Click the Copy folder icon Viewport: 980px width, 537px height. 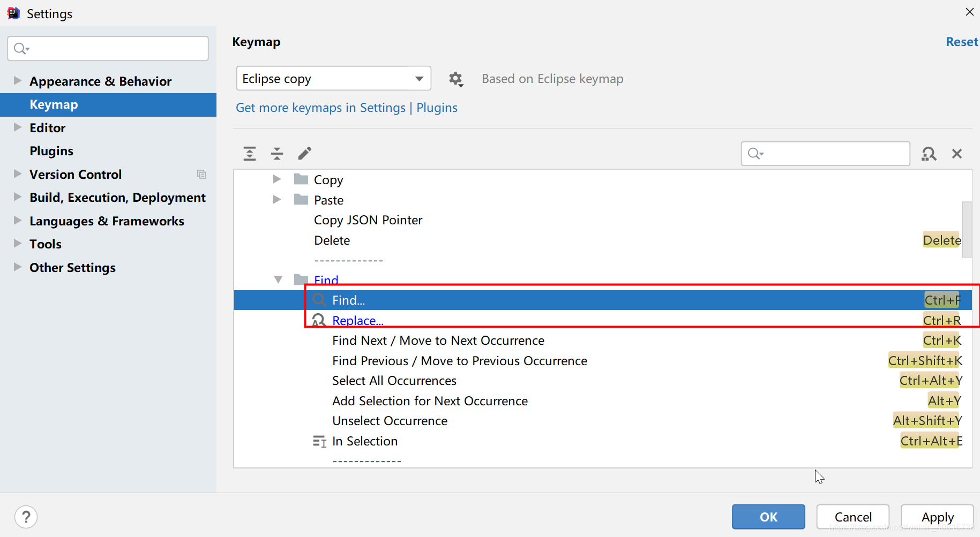pyautogui.click(x=301, y=179)
